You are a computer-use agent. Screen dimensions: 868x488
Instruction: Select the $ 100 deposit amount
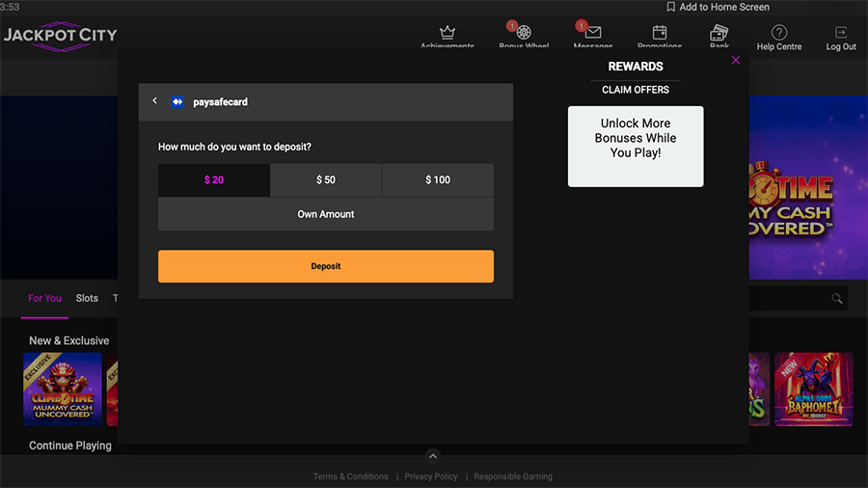(x=438, y=179)
